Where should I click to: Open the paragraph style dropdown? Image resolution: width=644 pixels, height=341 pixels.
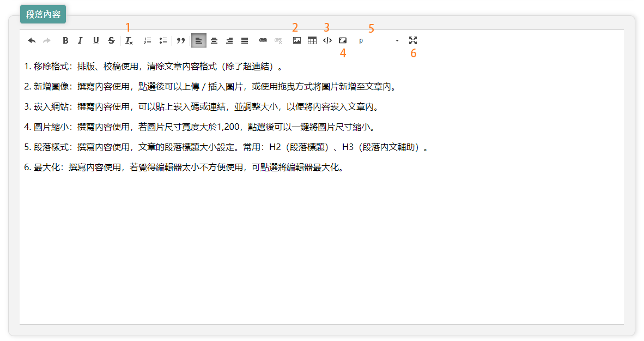379,40
